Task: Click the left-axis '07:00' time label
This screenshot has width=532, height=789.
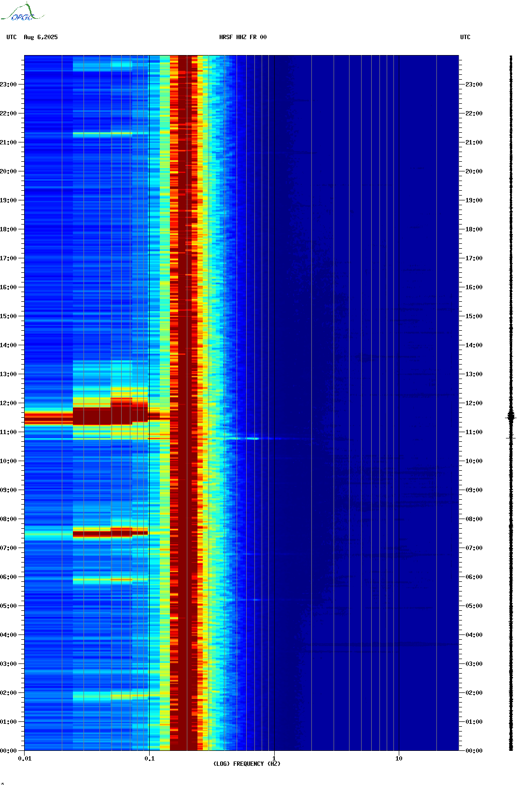Action: click(x=8, y=548)
